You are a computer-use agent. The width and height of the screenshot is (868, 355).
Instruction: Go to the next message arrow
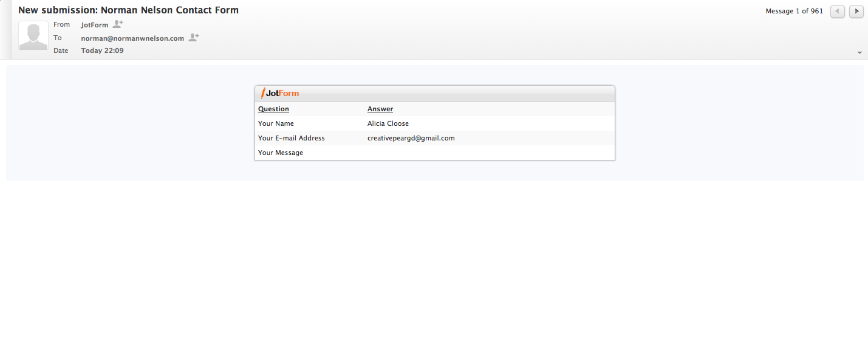[856, 12]
